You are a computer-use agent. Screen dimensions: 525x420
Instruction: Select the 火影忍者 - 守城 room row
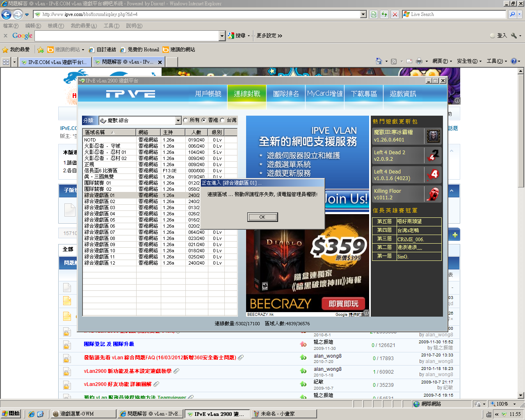(160, 146)
